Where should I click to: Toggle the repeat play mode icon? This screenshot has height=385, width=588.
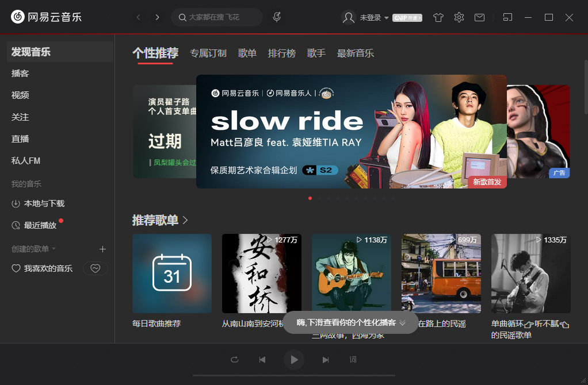click(x=235, y=359)
